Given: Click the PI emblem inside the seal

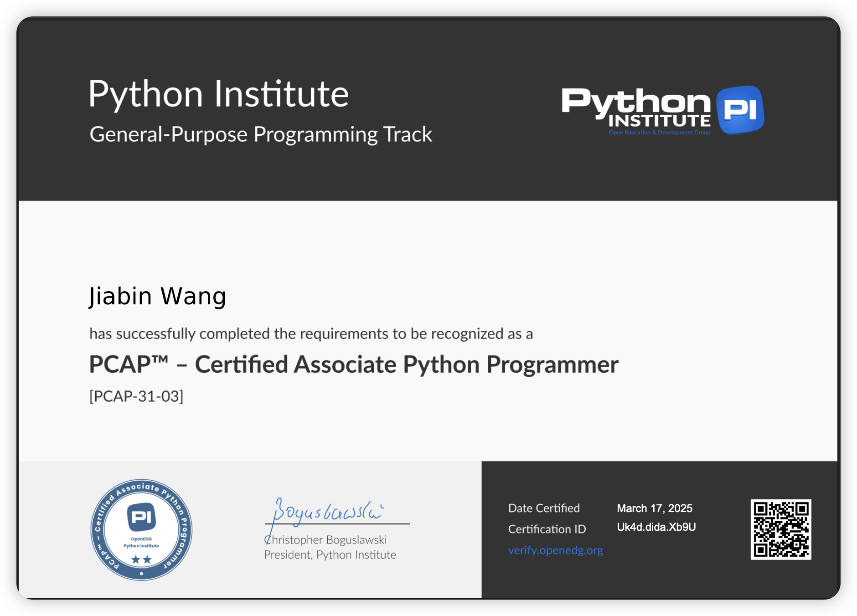Looking at the screenshot, I should click(141, 517).
